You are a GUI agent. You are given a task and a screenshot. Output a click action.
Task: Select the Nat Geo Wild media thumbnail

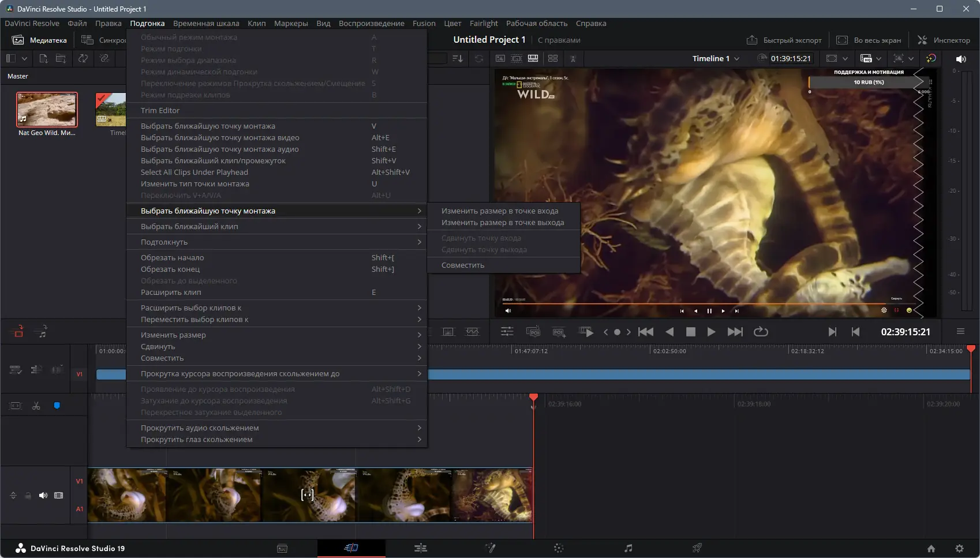click(47, 110)
